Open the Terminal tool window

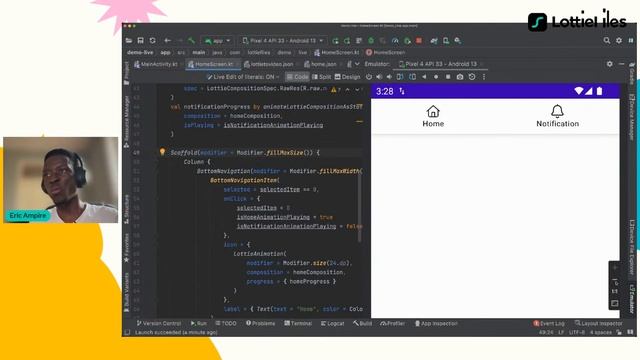[x=298, y=323]
